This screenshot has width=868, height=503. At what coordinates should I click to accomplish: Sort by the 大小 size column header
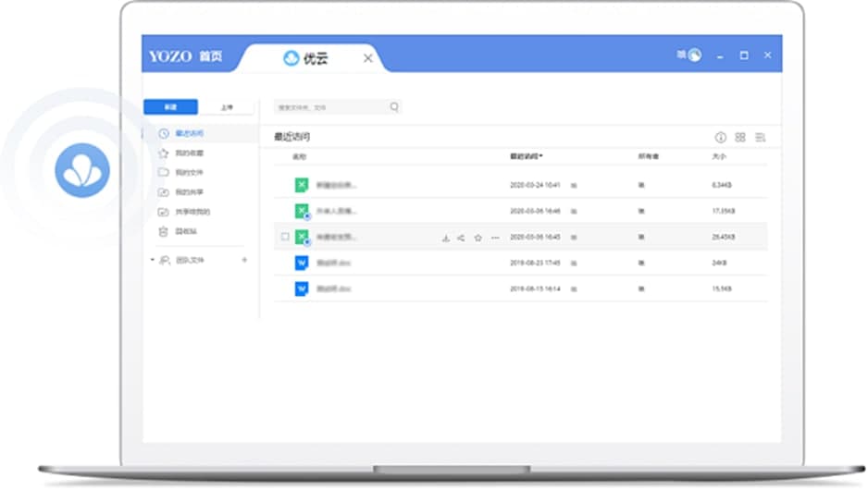[x=718, y=156]
